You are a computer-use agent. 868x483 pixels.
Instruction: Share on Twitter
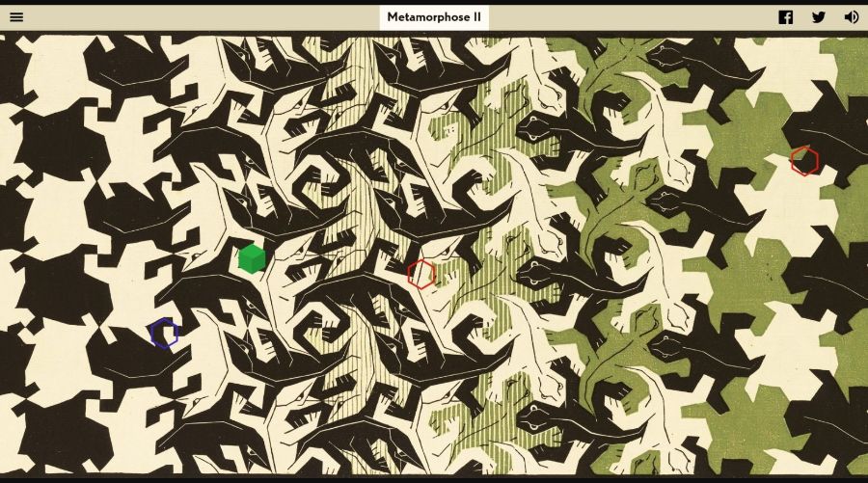click(x=818, y=17)
